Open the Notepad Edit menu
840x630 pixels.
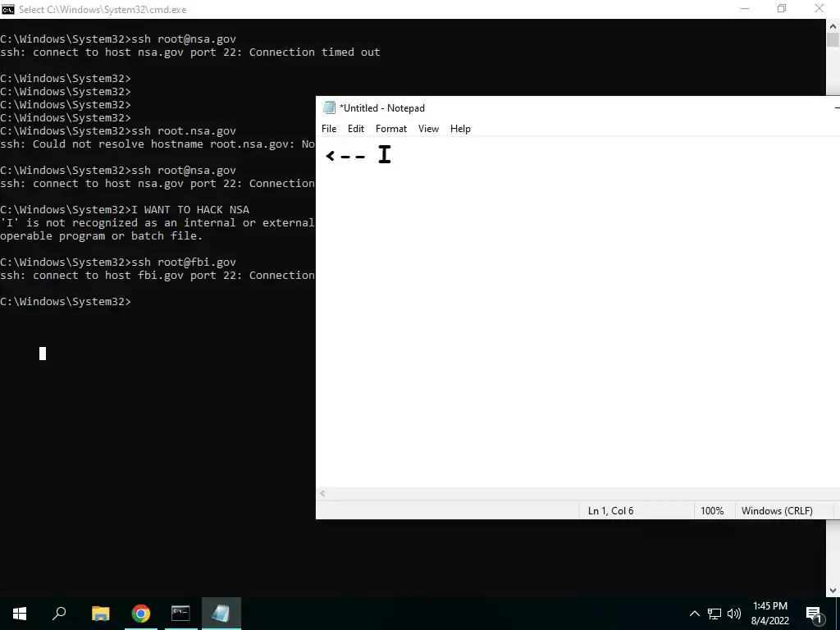point(356,129)
